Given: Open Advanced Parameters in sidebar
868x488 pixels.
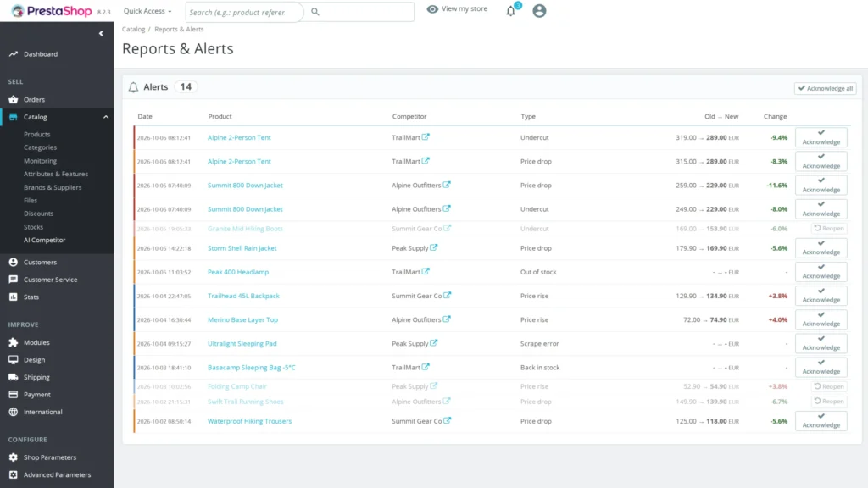Looking at the screenshot, I should 57,474.
